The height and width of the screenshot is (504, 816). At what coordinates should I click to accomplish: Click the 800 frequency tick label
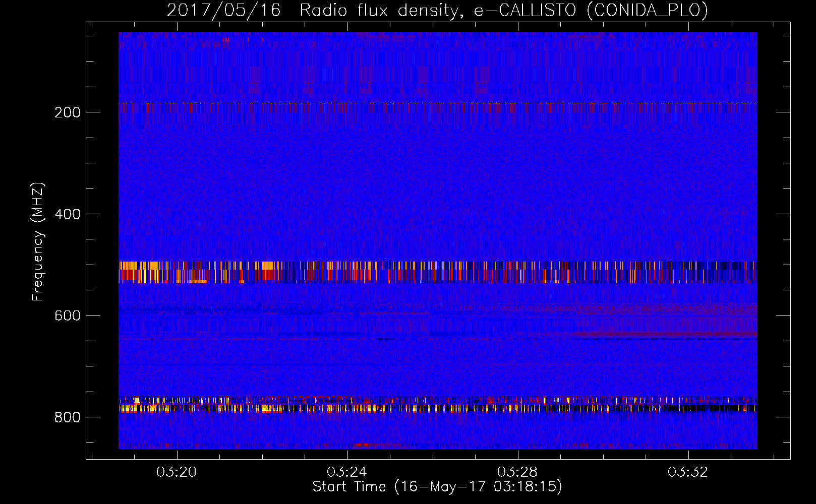pos(68,417)
